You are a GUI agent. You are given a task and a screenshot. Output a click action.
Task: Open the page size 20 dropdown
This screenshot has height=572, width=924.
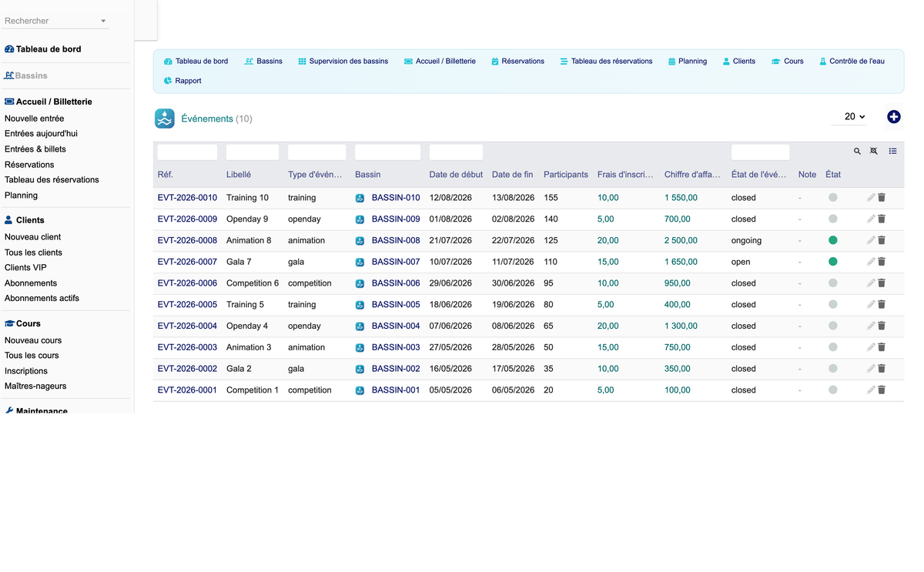850,117
